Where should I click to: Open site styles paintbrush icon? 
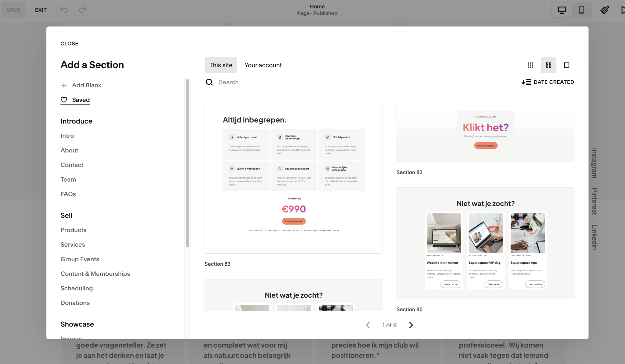pos(604,10)
